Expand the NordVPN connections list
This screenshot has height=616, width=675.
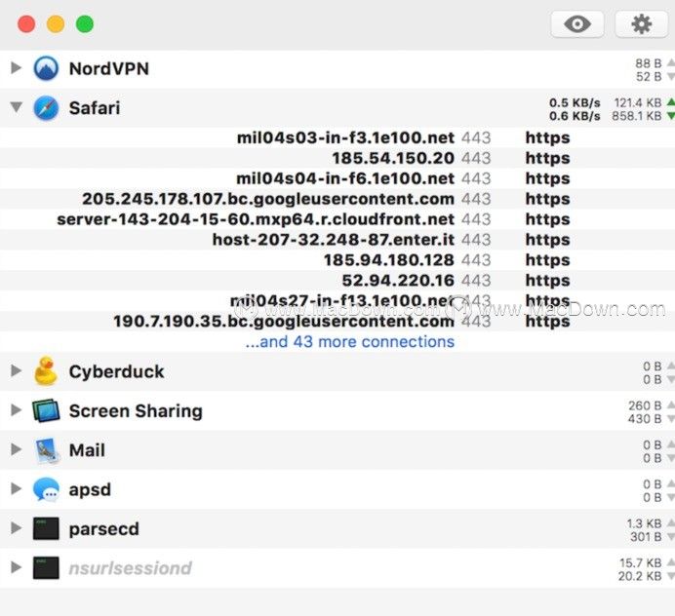pyautogui.click(x=16, y=67)
